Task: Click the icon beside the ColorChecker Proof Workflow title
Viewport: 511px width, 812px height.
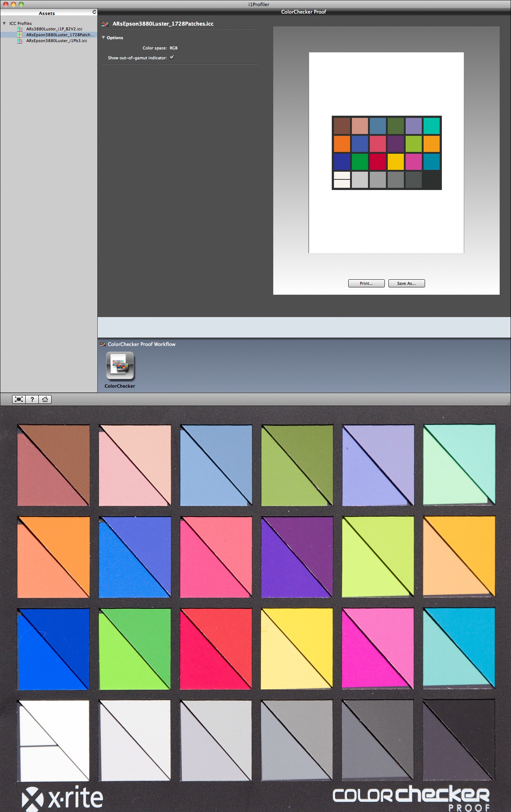Action: (x=103, y=344)
